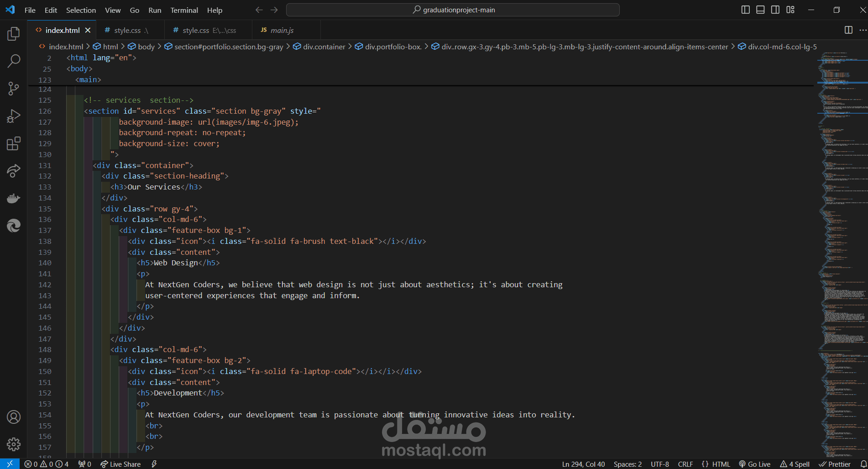The image size is (868, 469).
Task: Expand the div.container breadcrumb
Action: point(319,47)
